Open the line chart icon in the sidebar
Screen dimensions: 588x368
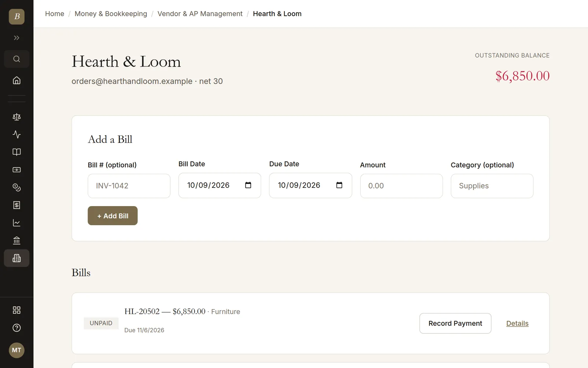[17, 223]
